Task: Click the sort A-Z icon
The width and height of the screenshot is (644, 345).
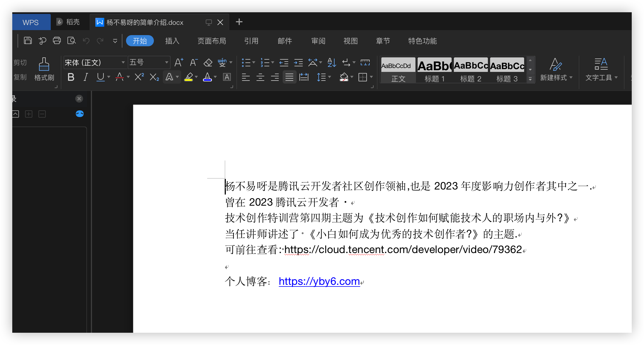Action: [x=331, y=62]
